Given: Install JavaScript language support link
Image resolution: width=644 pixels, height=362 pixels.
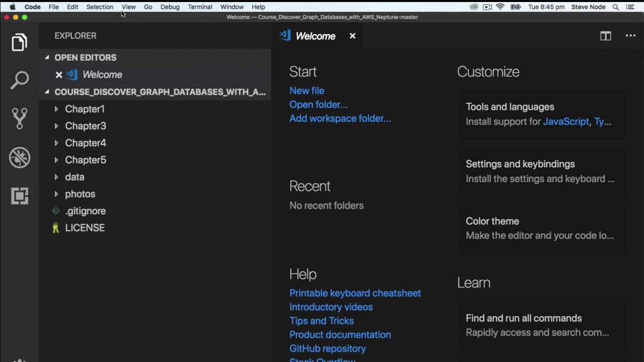Looking at the screenshot, I should [x=566, y=122].
